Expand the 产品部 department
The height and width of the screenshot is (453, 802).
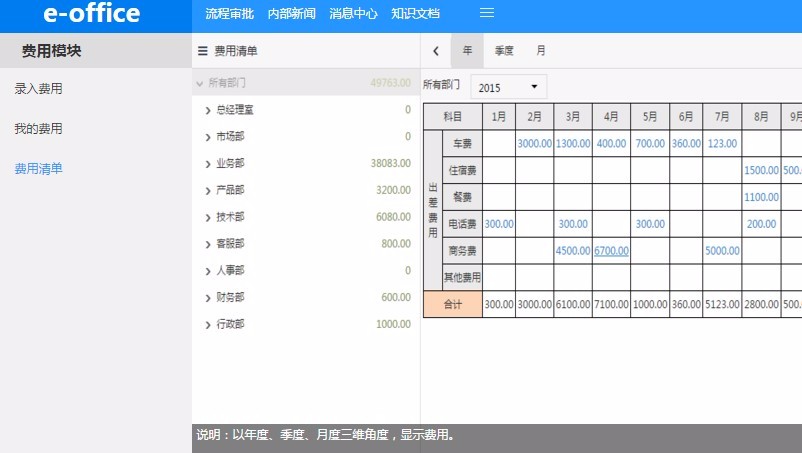[x=208, y=191]
